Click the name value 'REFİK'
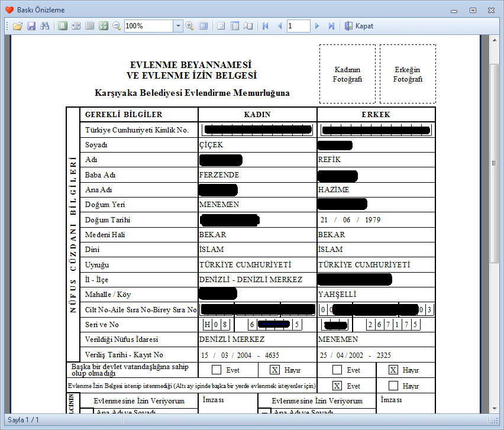This screenshot has width=504, height=430. pos(329,160)
